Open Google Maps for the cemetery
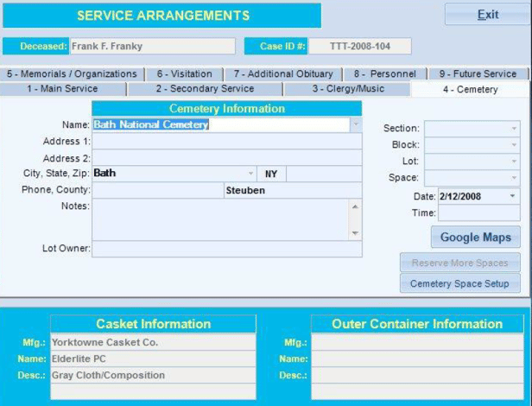The width and height of the screenshot is (532, 406). 475,237
